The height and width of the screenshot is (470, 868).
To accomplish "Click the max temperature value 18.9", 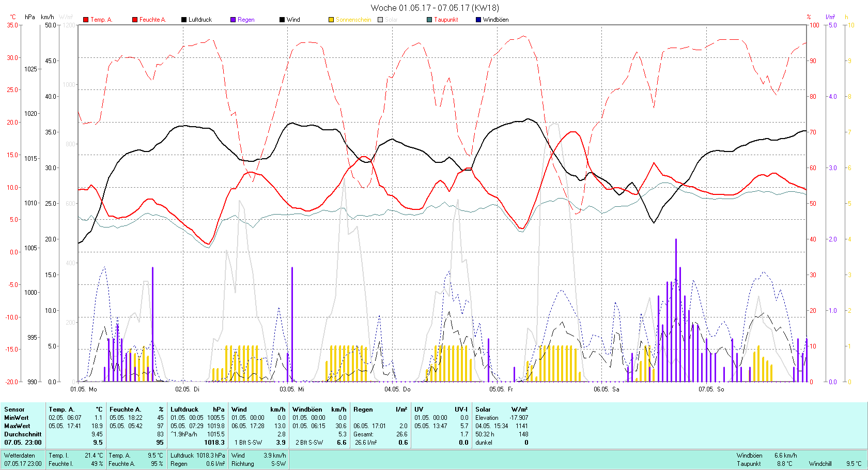I will pos(97,426).
